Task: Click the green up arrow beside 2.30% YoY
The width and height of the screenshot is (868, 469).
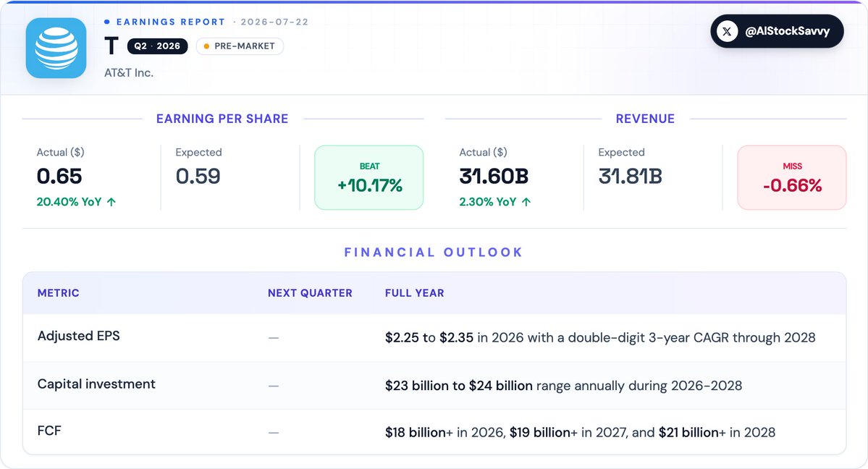Action: pyautogui.click(x=526, y=202)
